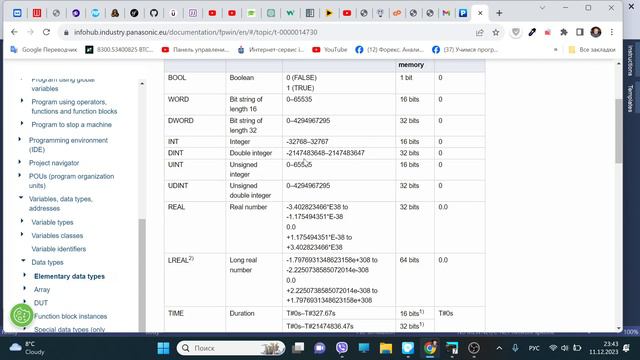Expand the Variable types node
The height and width of the screenshot is (360, 640).
pyautogui.click(x=22, y=221)
